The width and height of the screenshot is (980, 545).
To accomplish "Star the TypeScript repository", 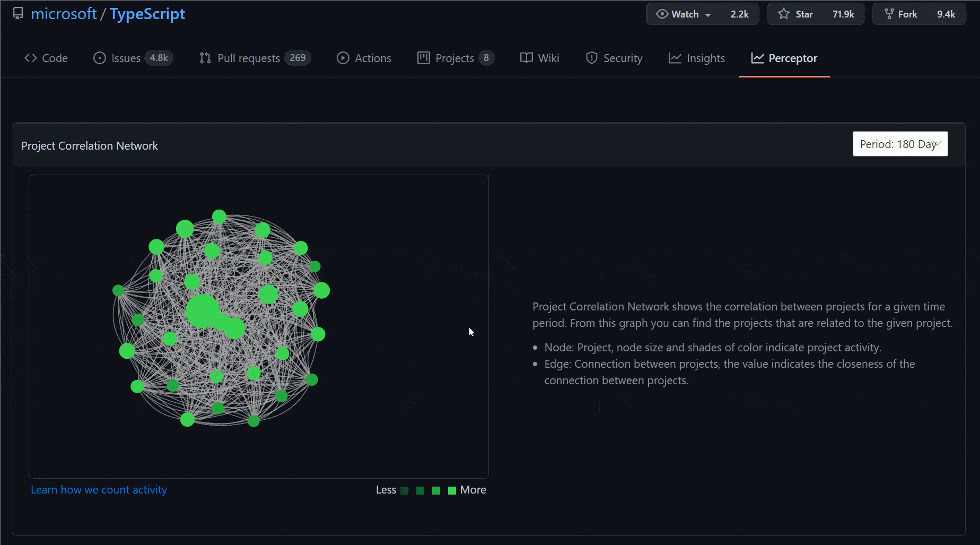I will tap(795, 14).
